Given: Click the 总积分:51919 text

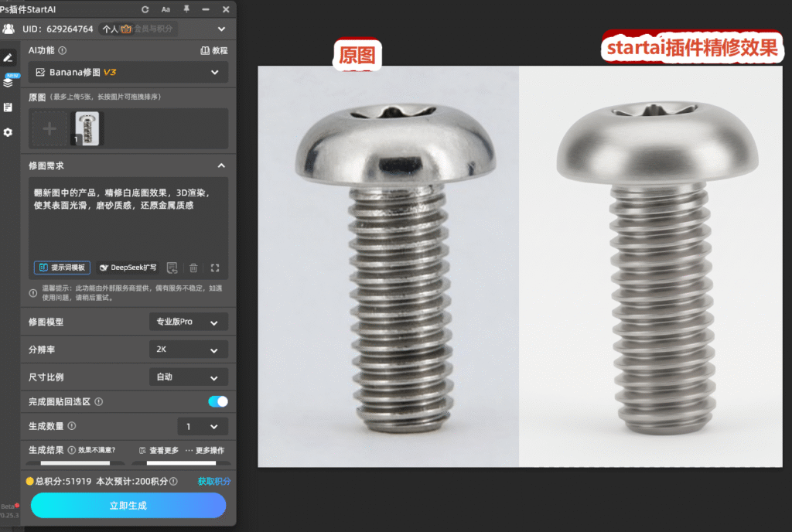Looking at the screenshot, I should click(x=63, y=482).
